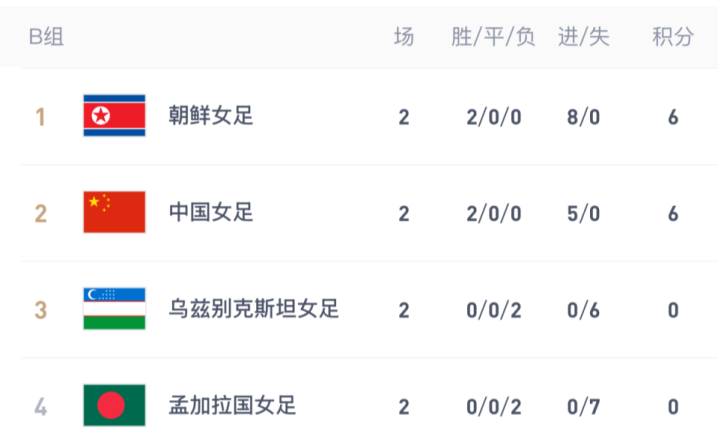The height and width of the screenshot is (448, 718).
Task: Click rank number 4 in the table
Action: [40, 407]
